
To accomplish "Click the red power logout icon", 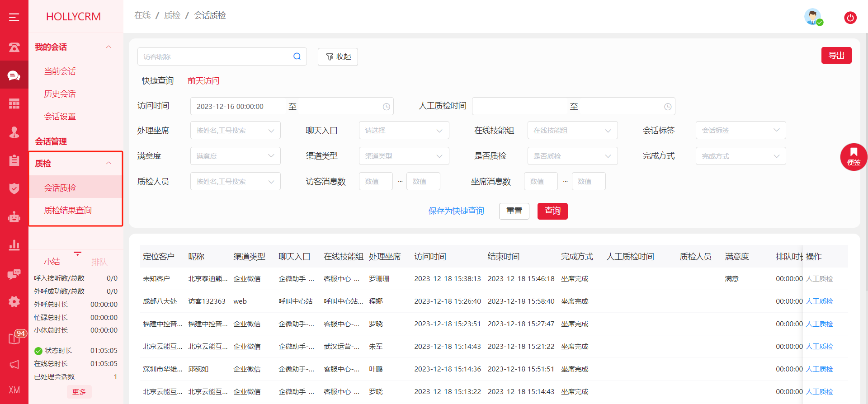I will [x=850, y=18].
